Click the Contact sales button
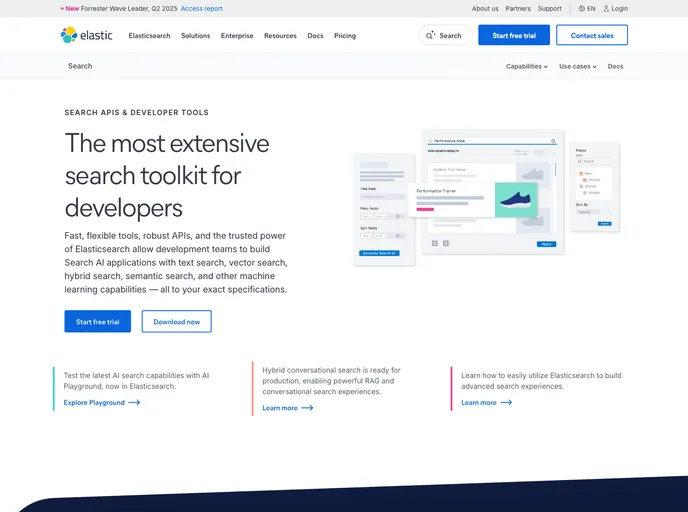The image size is (688, 512). [x=592, y=35]
